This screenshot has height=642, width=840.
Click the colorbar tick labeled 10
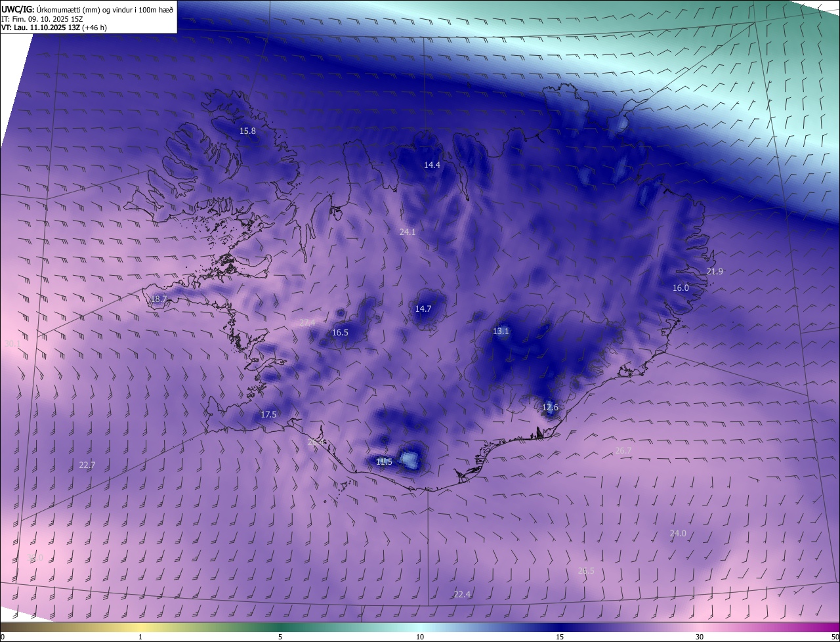pos(420,637)
